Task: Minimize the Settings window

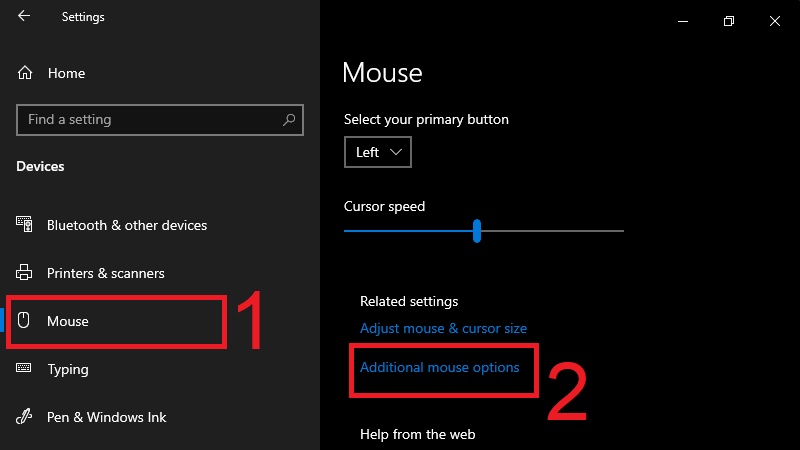Action: [683, 21]
